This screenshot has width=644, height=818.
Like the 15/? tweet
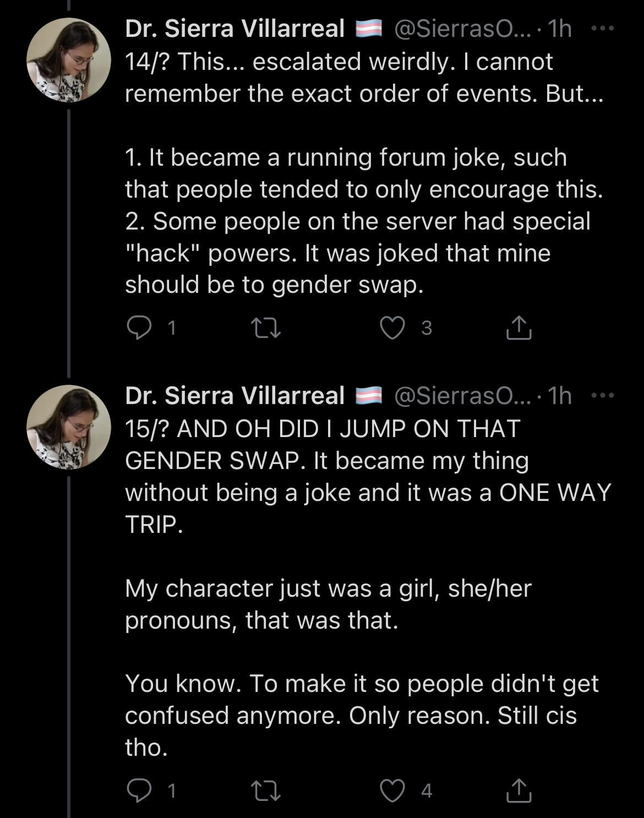click(392, 791)
